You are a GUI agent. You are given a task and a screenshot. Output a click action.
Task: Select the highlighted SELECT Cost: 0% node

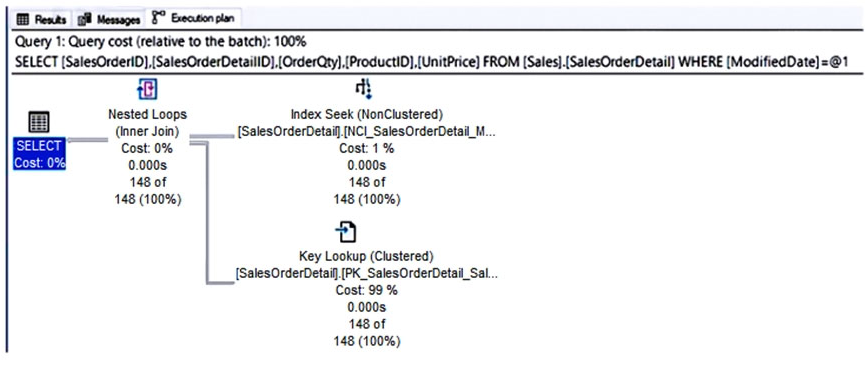coord(39,153)
